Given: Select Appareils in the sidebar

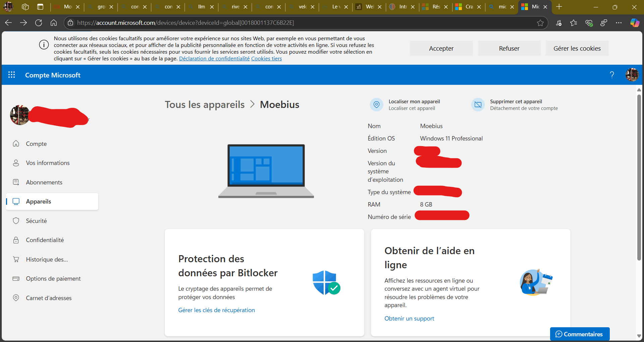Looking at the screenshot, I should coord(52,202).
